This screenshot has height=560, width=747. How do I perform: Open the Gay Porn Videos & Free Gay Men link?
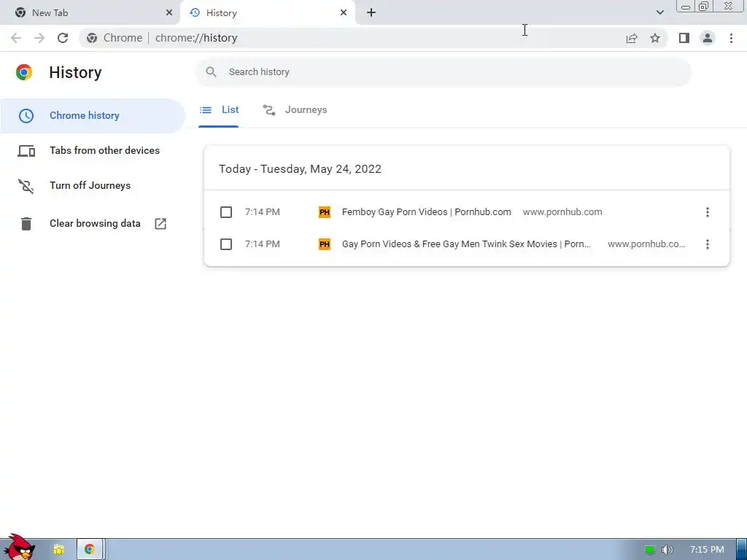pyautogui.click(x=466, y=244)
